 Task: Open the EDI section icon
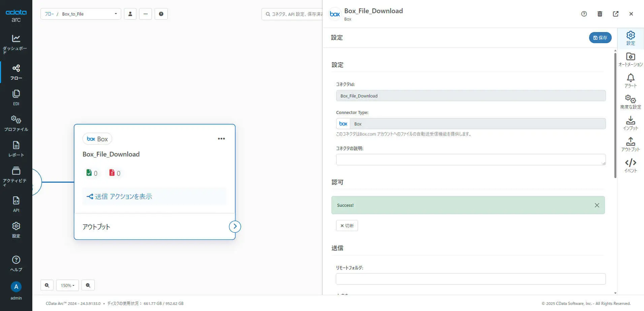coord(16,97)
